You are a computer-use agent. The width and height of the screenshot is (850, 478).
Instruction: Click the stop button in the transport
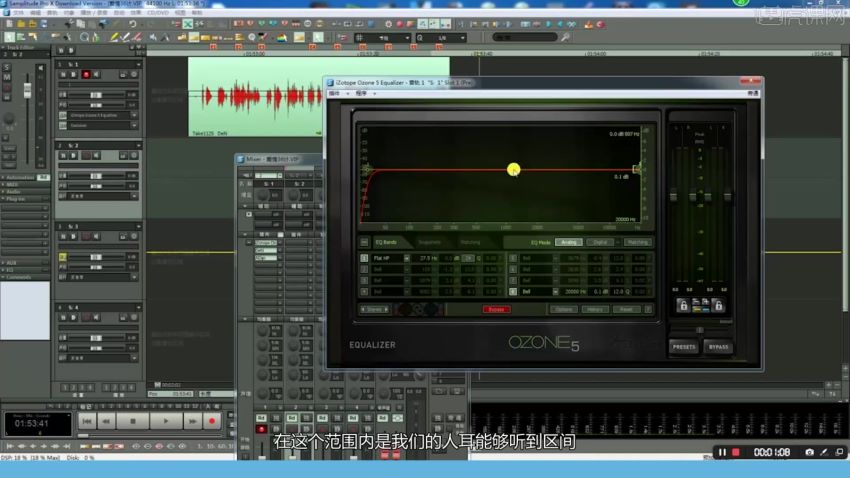133,421
